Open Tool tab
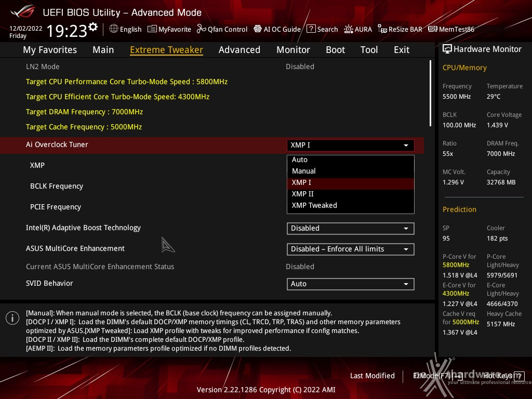 369,50
